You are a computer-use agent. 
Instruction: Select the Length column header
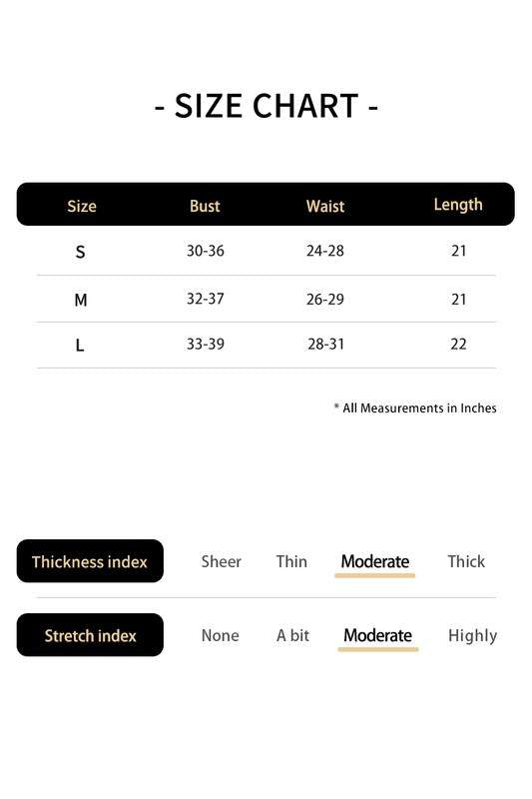tap(458, 205)
